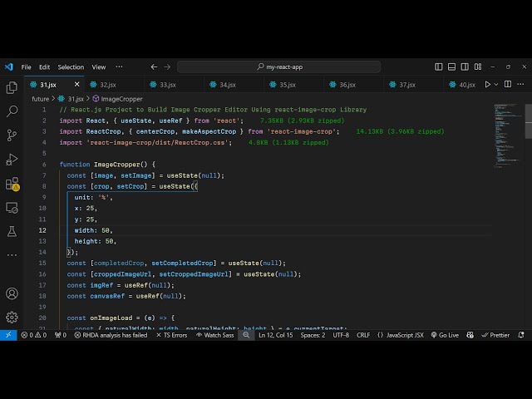Open the Extensions view
The height and width of the screenshot is (399, 532).
pyautogui.click(x=12, y=184)
